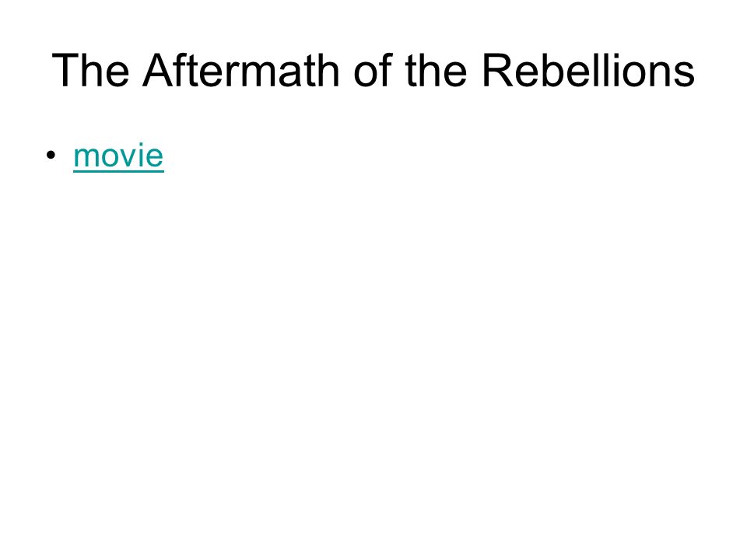Click the word Rebellions in title
The width and height of the screenshot is (747, 560).
(588, 71)
